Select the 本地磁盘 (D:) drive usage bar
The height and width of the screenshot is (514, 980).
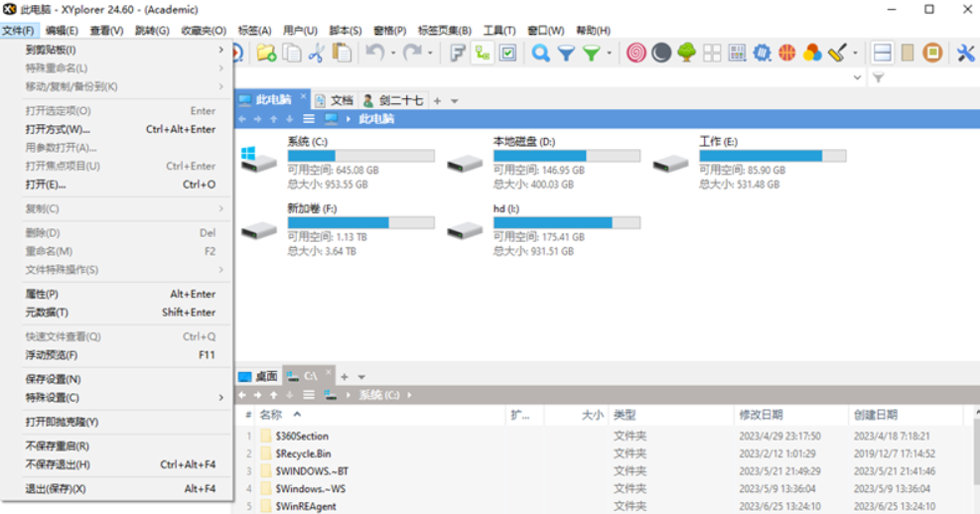point(567,156)
